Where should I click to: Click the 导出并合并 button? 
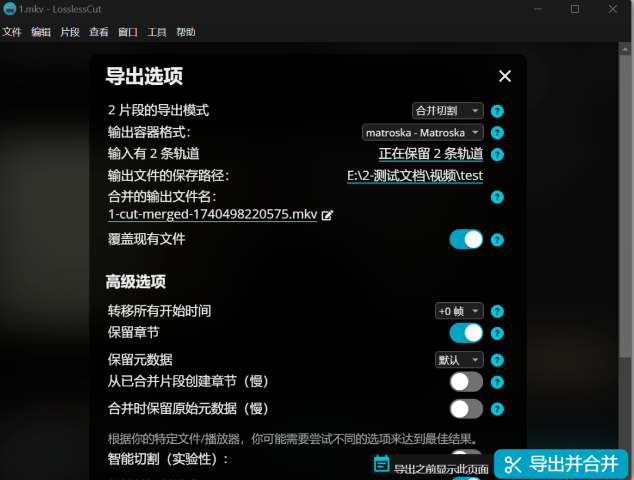pos(561,464)
